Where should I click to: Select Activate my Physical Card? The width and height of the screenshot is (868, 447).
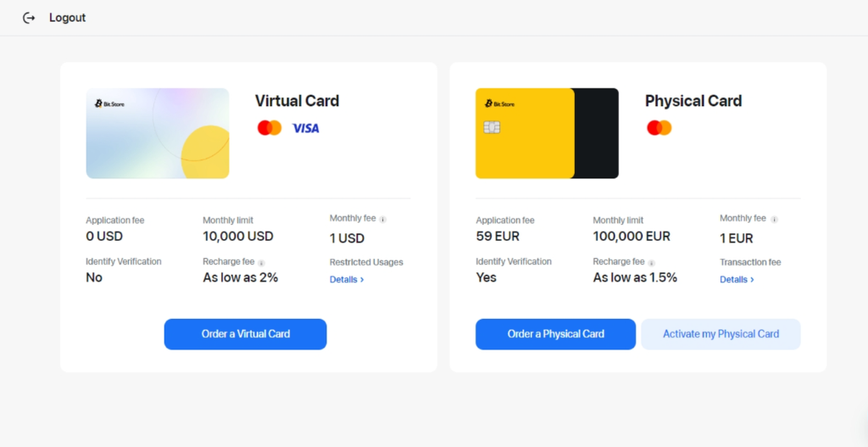tap(721, 334)
